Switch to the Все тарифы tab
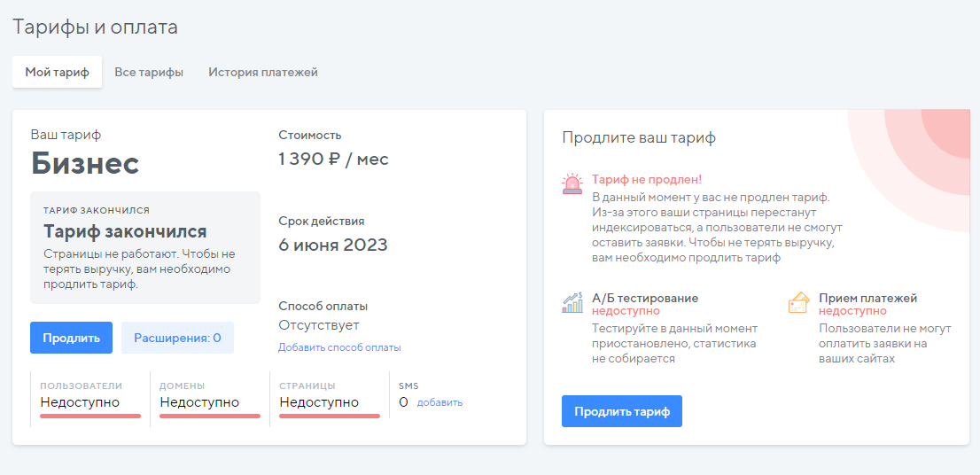980x475 pixels. [x=149, y=72]
